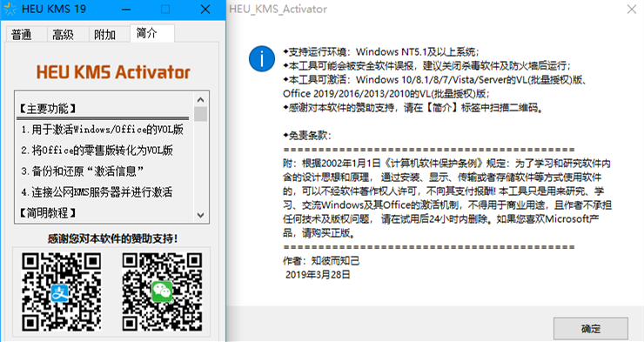Select the 附加 tab

pos(109,35)
